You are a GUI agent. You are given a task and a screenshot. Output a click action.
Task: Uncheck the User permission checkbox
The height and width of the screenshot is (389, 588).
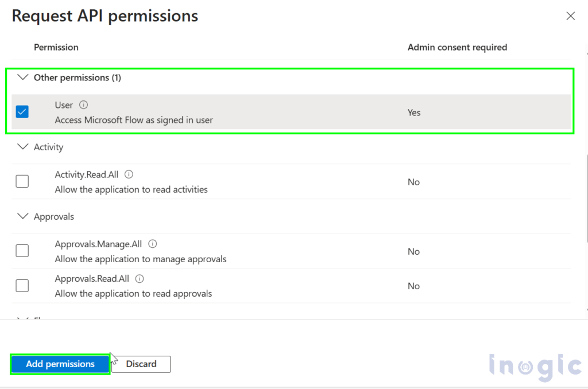(22, 112)
